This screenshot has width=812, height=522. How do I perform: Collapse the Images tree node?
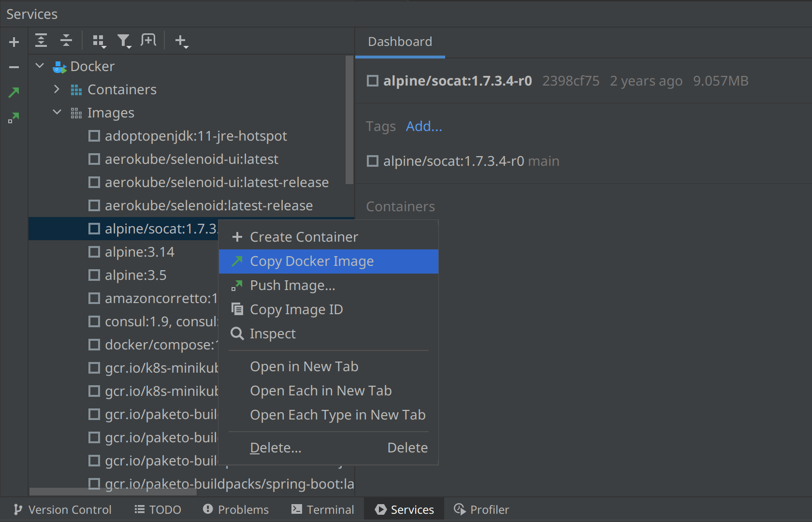click(x=57, y=112)
